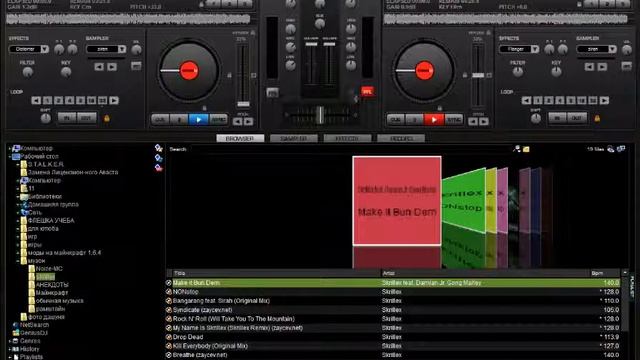This screenshot has height=360, width=640.
Task: Double the loop length on left deck
Action: [x=114, y=100]
